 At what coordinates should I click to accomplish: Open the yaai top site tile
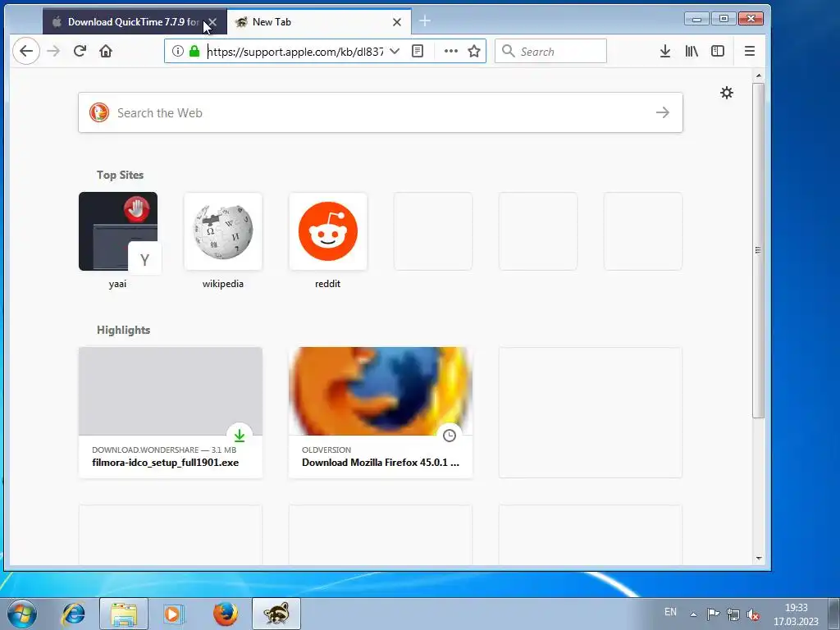click(x=118, y=231)
